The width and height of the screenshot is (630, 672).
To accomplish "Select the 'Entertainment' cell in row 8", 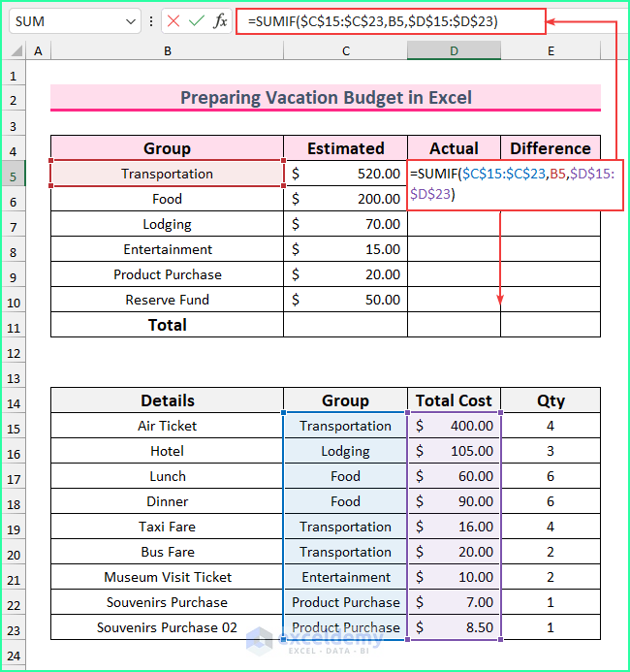I will pos(167,249).
